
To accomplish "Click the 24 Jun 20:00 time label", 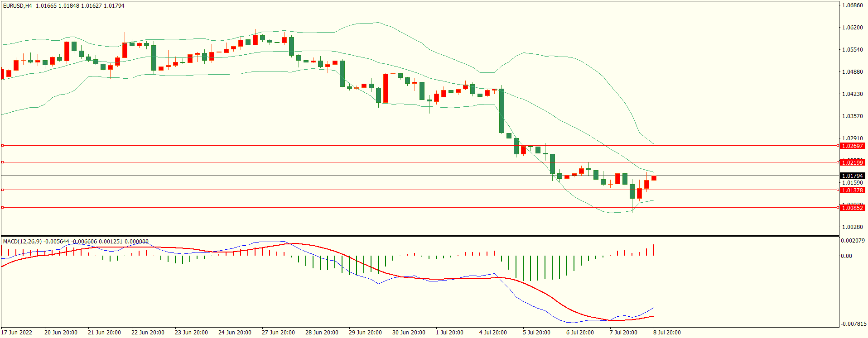I will (235, 333).
